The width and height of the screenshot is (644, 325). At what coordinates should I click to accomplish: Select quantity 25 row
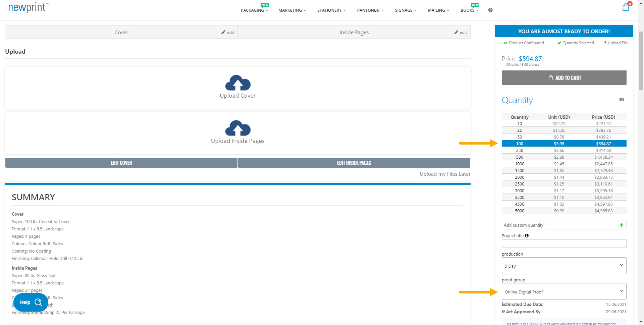564,130
